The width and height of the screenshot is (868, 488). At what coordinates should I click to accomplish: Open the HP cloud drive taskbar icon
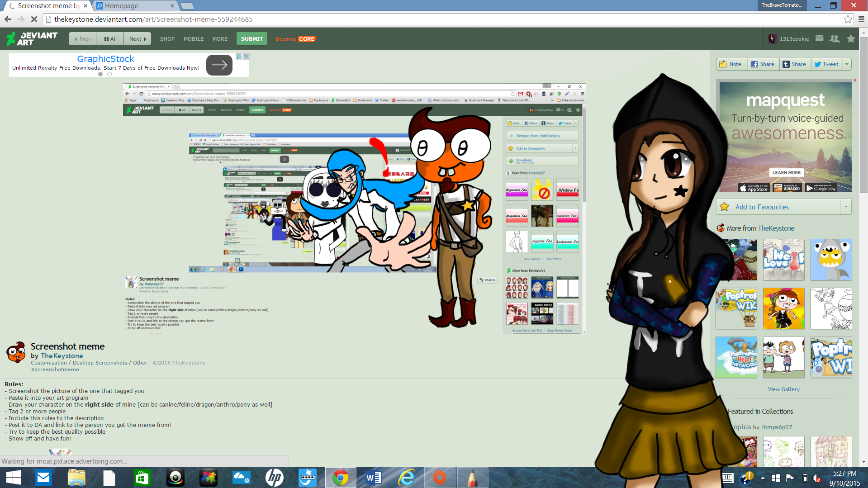(x=241, y=478)
